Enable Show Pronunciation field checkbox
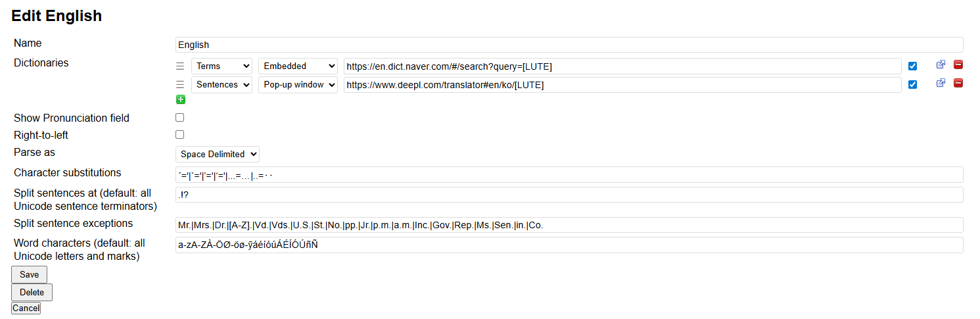 [x=179, y=118]
